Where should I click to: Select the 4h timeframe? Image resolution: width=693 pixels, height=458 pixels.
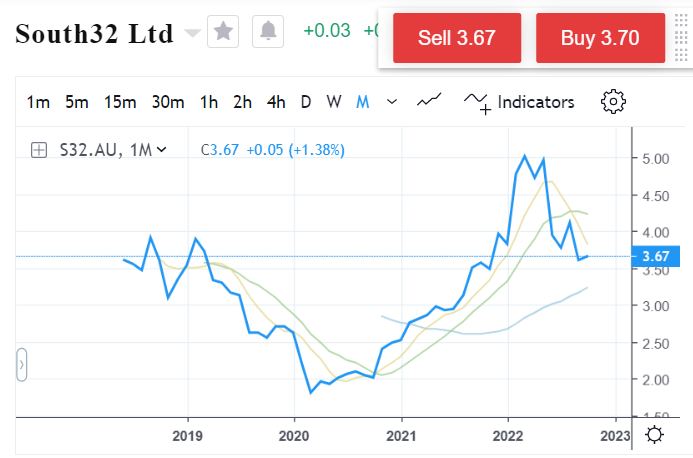click(276, 102)
